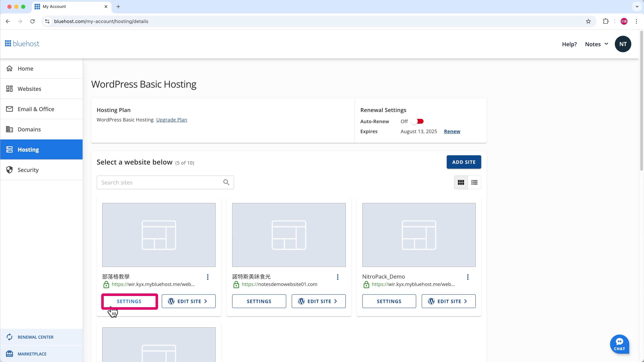Open the Chat support widget
Screen dimensions: 644x362
click(x=620, y=344)
